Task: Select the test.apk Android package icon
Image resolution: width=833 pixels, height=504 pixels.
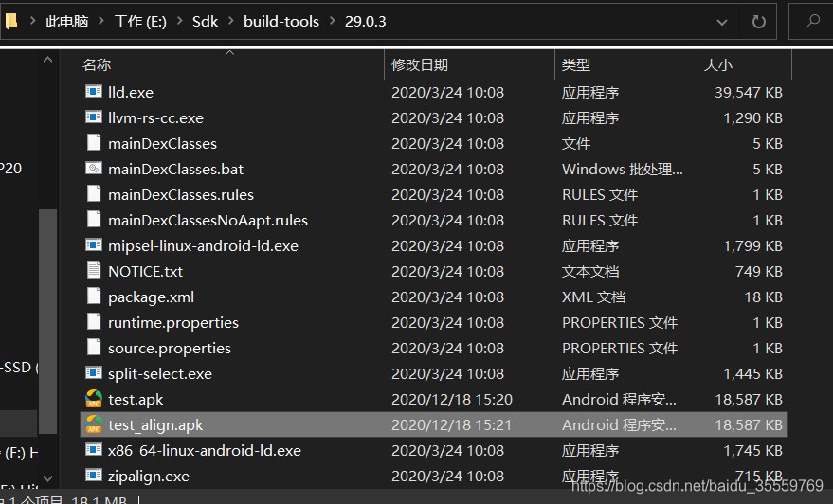Action: (x=94, y=399)
